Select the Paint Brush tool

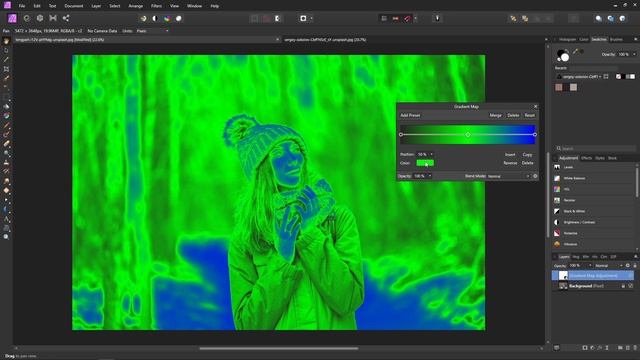pyautogui.click(x=6, y=125)
